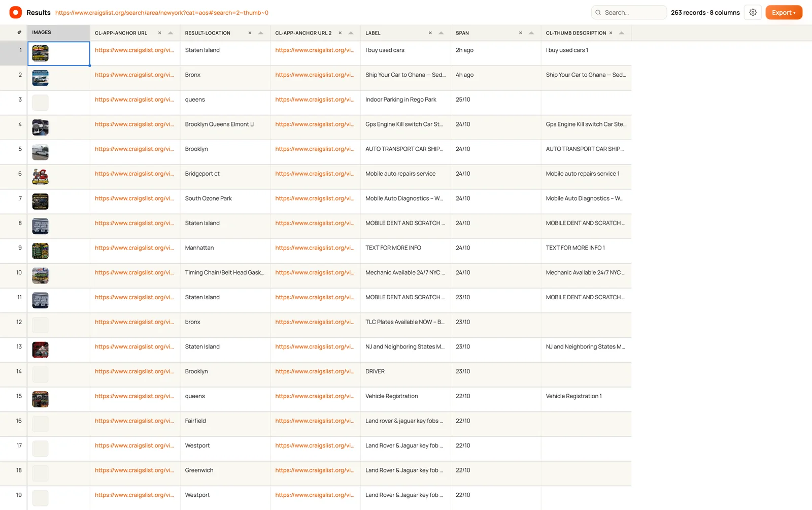This screenshot has width=812, height=510.
Task: Sort by RESULT-LOCATION column arrow
Action: coord(261,33)
